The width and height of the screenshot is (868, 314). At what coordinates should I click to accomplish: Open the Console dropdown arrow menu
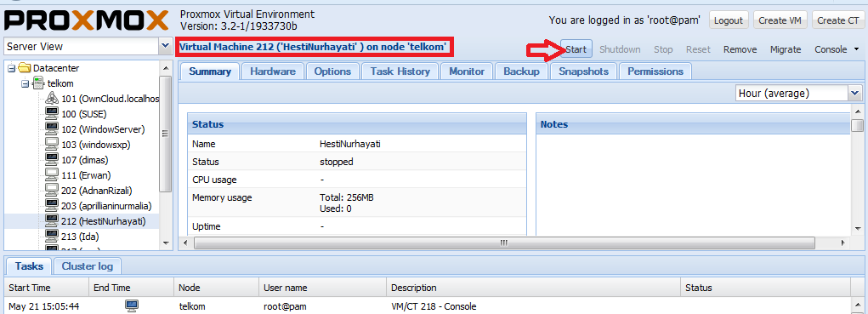857,49
